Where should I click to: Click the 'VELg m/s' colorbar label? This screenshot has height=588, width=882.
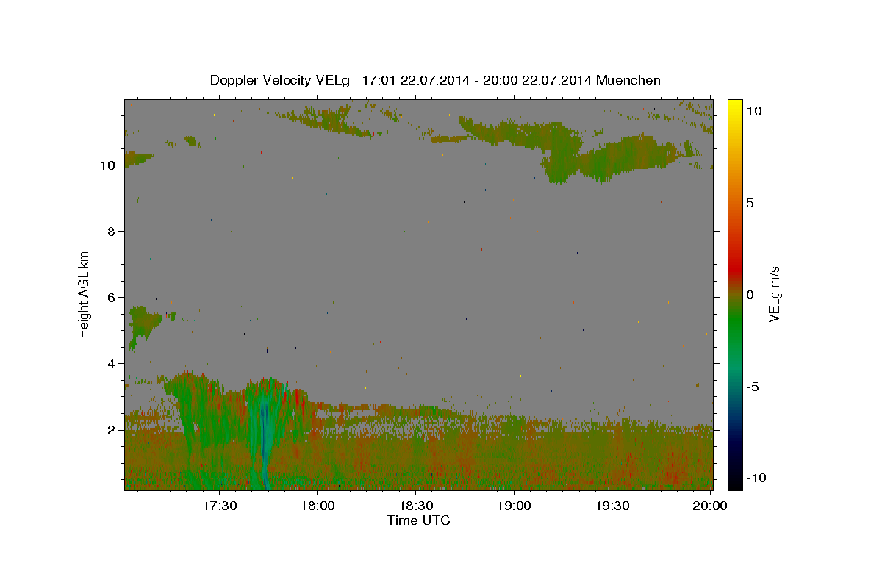pyautogui.click(x=774, y=294)
